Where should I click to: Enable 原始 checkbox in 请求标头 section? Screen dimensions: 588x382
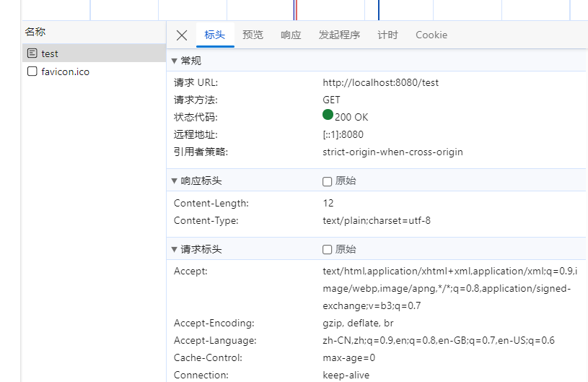point(328,250)
